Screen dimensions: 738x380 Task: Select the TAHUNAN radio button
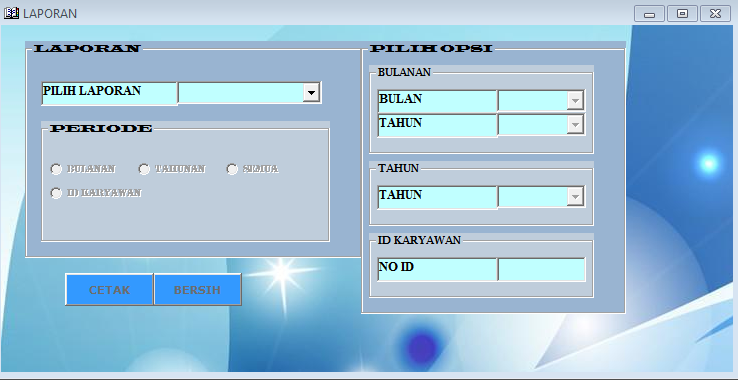coord(144,169)
